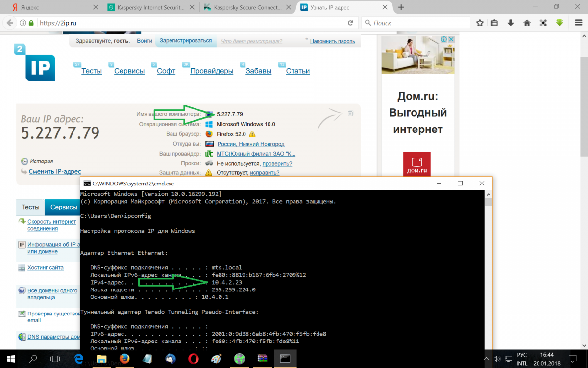
Task: Reload the 2ip.ru page
Action: point(350,23)
